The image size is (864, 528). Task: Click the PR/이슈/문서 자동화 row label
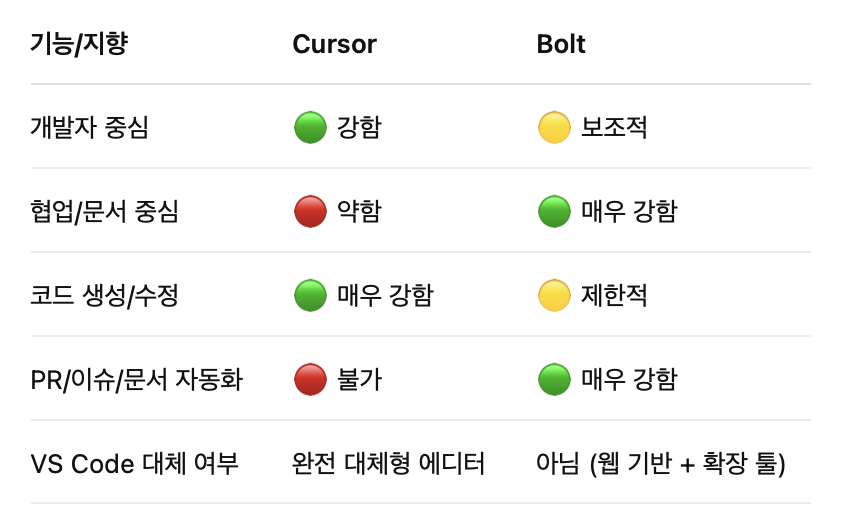137,379
